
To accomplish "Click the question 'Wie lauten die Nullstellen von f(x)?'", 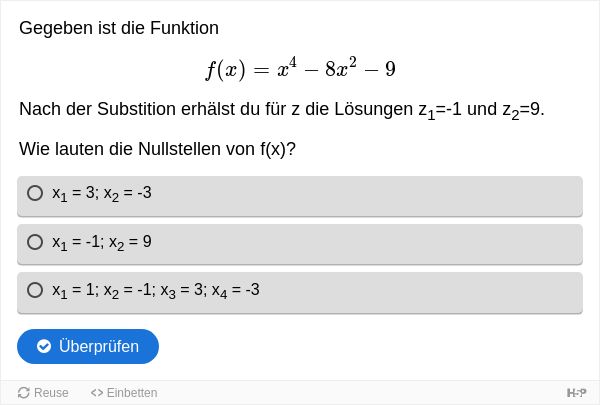I will (157, 149).
